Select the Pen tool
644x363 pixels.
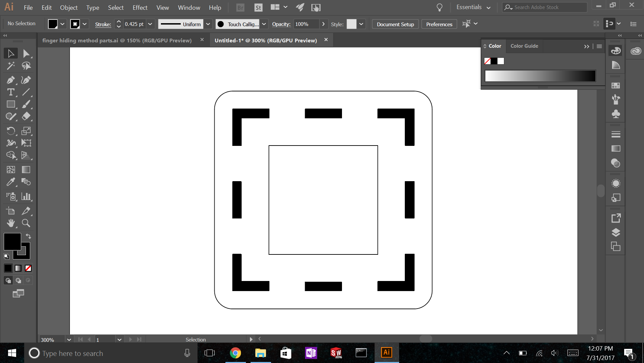[11, 80]
